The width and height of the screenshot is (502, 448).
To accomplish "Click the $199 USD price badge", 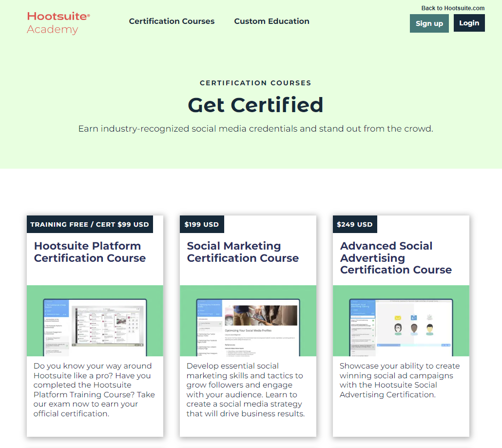I will 202,224.
